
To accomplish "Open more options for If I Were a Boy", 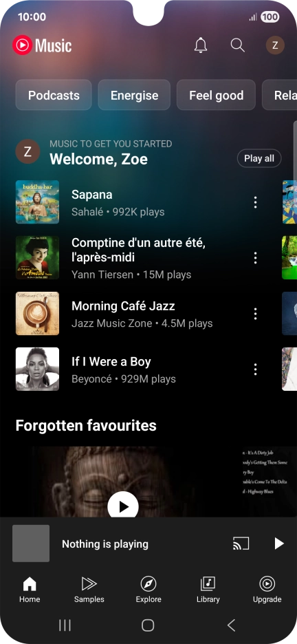I will [255, 369].
